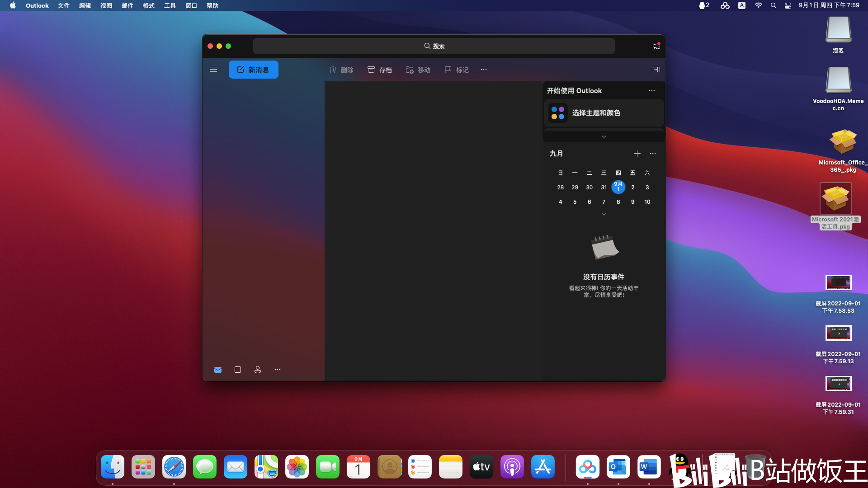Open Reminders from the Dock
Viewport: 868px width, 488px height.
click(420, 467)
